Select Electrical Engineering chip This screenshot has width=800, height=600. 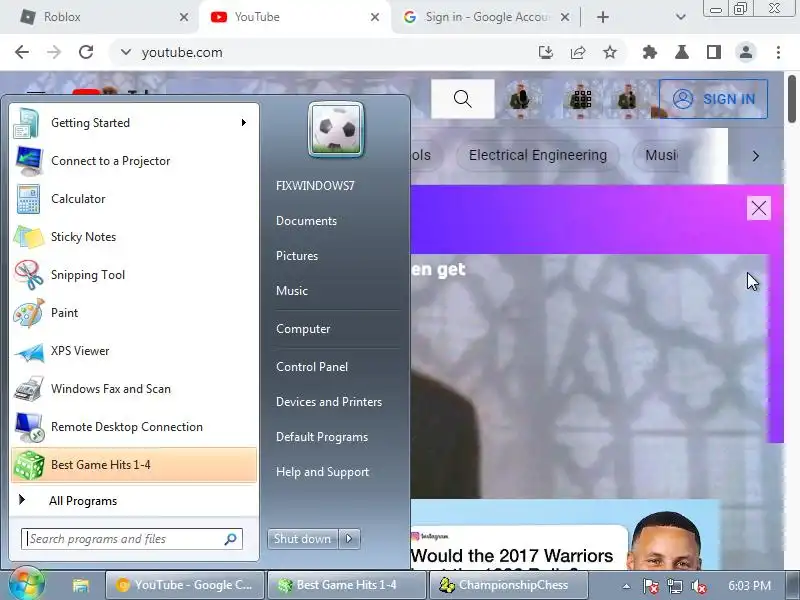pyautogui.click(x=538, y=155)
